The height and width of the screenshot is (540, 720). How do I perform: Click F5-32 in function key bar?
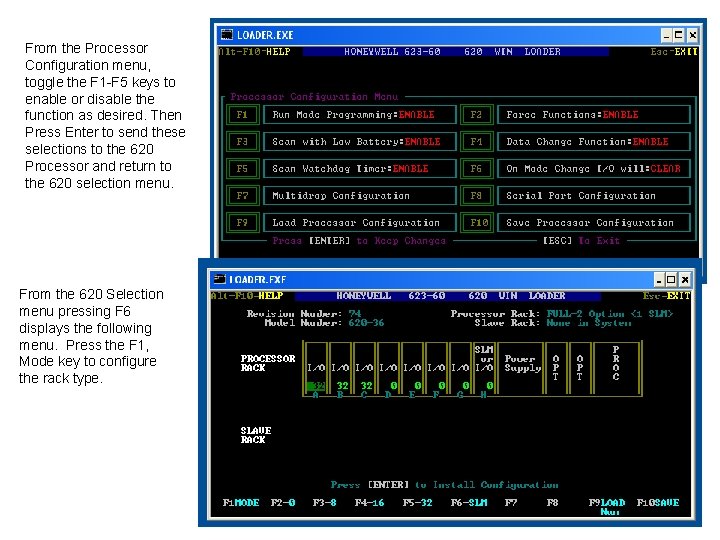(417, 503)
